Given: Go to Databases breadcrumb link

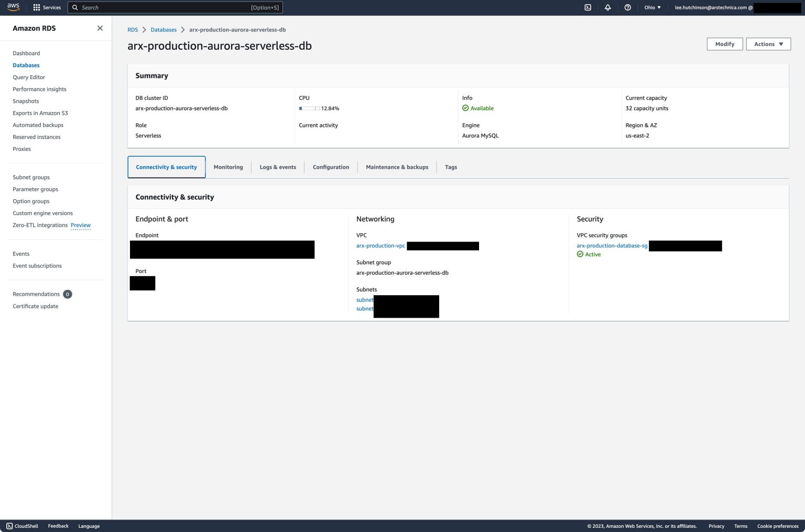Looking at the screenshot, I should tap(164, 30).
